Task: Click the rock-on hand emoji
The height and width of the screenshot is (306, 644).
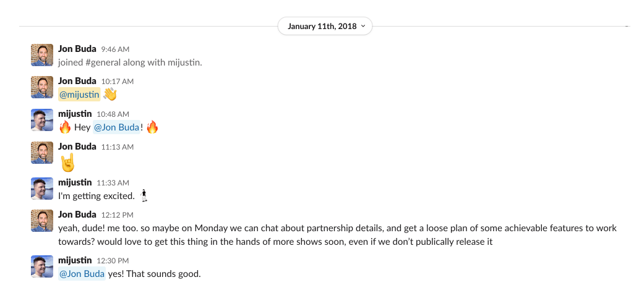Action: click(67, 163)
